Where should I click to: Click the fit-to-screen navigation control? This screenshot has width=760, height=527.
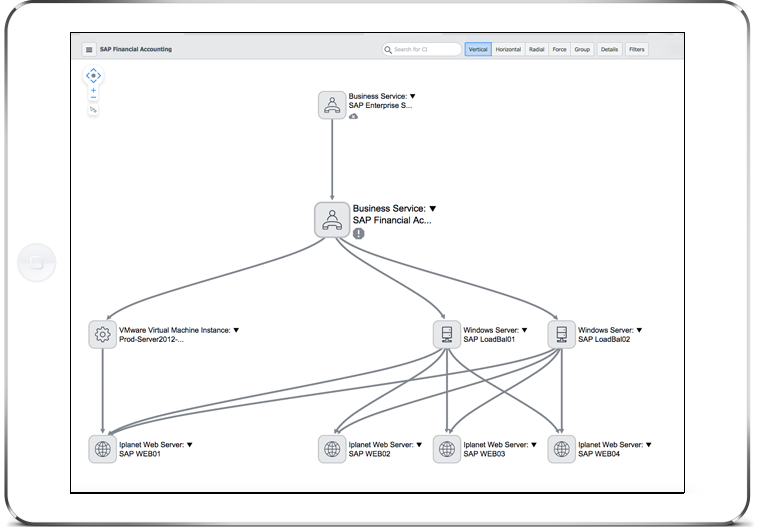(93, 76)
